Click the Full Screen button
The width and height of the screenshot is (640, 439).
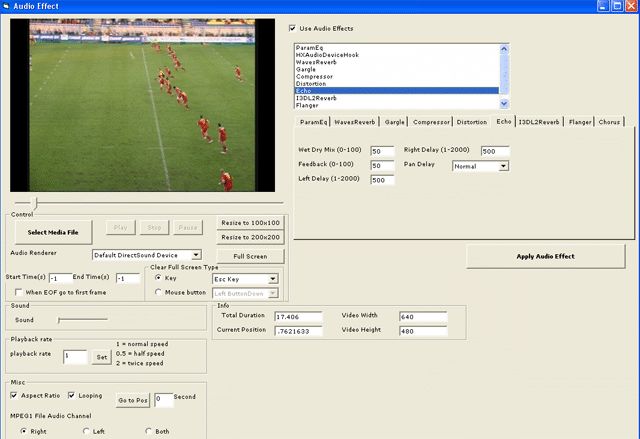tap(250, 256)
